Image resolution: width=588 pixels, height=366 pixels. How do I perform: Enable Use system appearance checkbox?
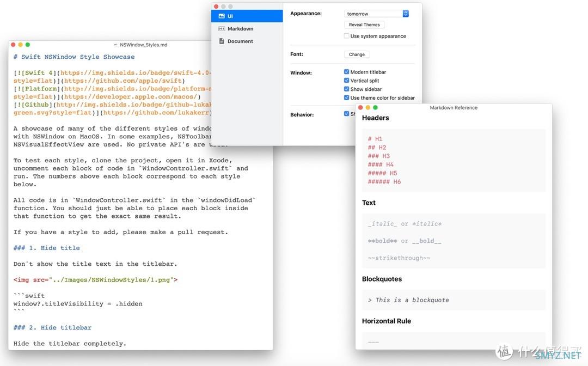346,36
